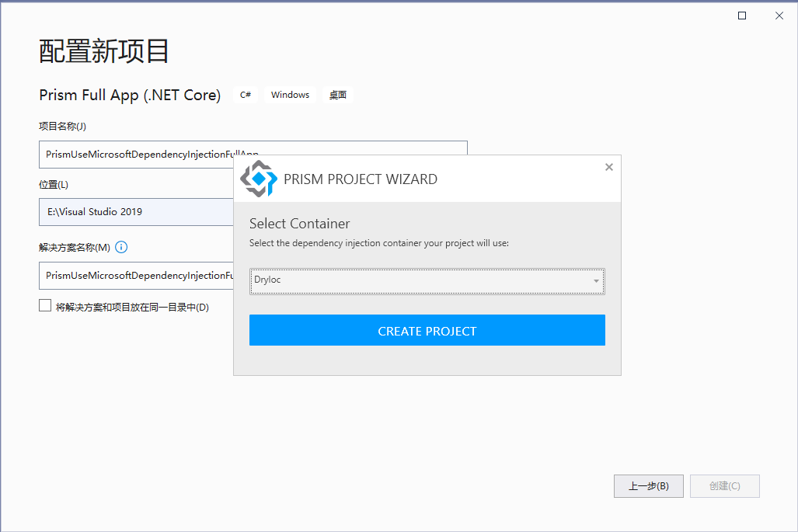Click the Prism wizard diamond logo icon
Screen dimensions: 798x532
pos(260,179)
